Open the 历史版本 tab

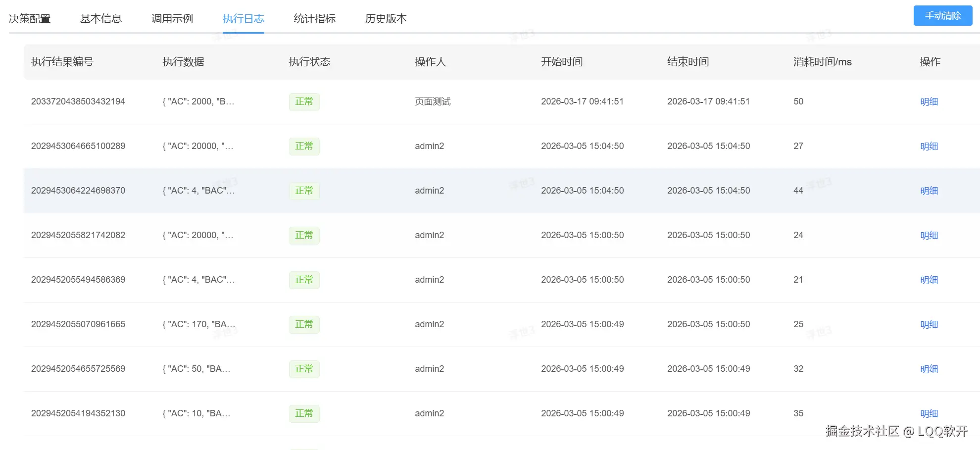pyautogui.click(x=386, y=19)
